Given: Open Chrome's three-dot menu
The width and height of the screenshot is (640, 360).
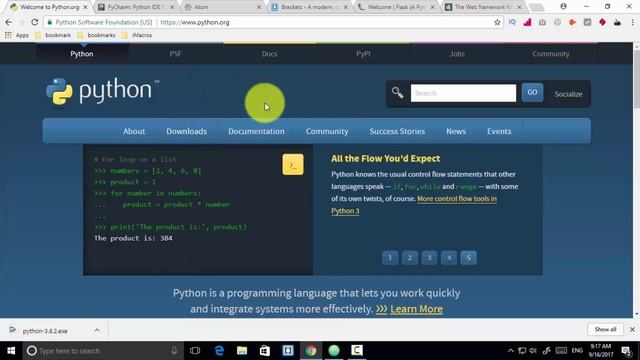Looking at the screenshot, I should (x=632, y=22).
